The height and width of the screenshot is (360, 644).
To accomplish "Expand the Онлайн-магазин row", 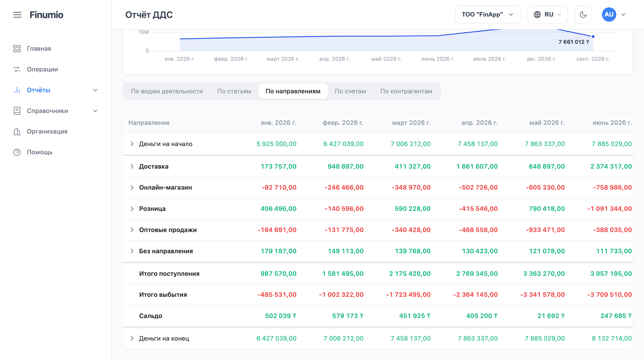I will [132, 188].
